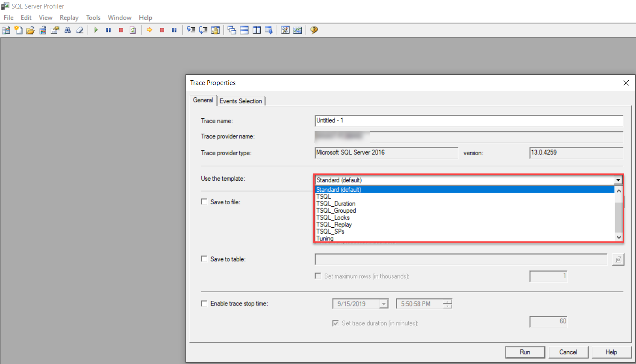Click the Help button in Trace Properties
This screenshot has width=636, height=364.
click(x=611, y=352)
